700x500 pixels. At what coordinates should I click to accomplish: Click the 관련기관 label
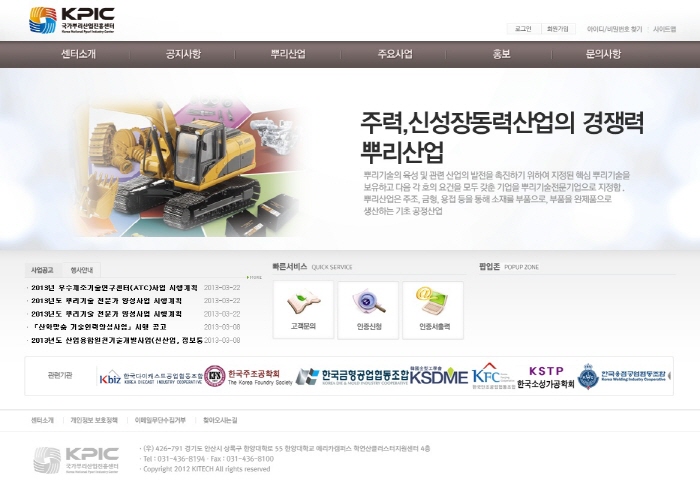coord(60,375)
